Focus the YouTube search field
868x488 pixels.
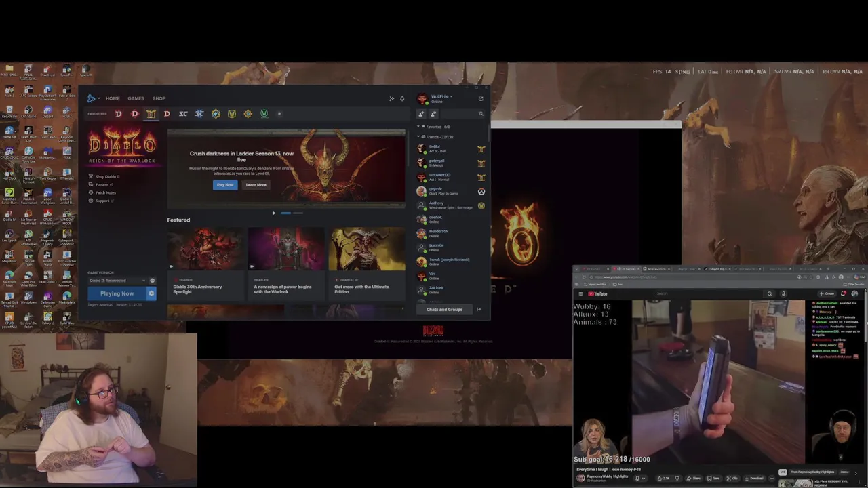coord(708,293)
